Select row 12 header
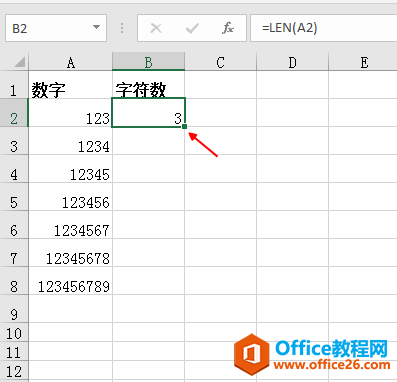Viewport: 397px width, 382px height. pos(14,370)
